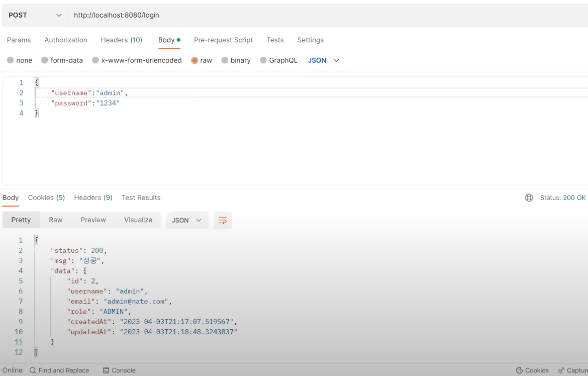Click the "msg": "성공" response line
Screen dimensions: 588x376
77,260
